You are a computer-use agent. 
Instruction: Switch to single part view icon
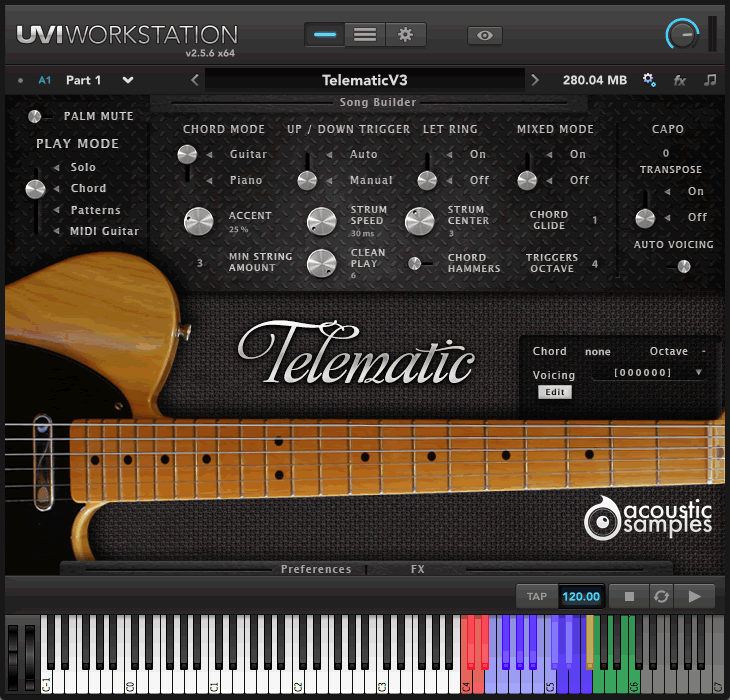click(325, 35)
